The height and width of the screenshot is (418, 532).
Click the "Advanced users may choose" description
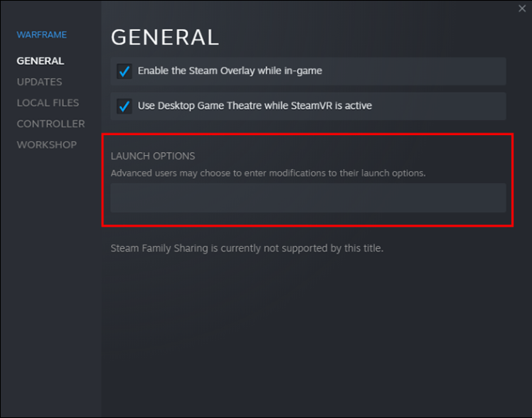click(x=268, y=174)
